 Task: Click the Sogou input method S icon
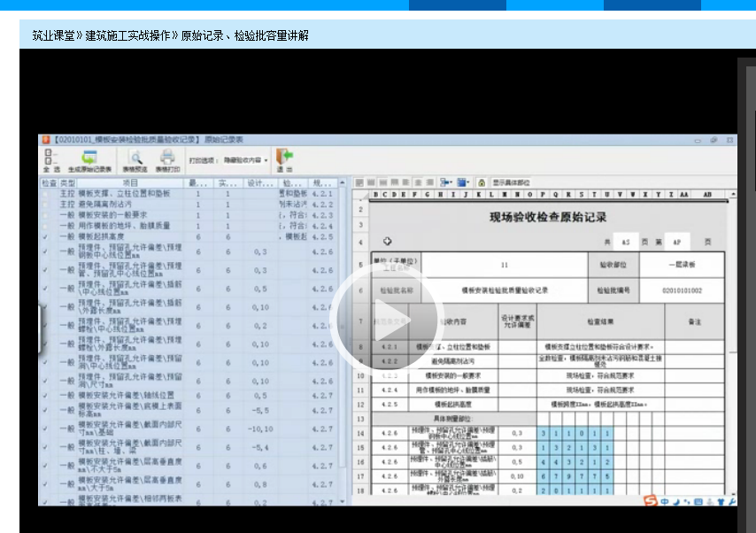coord(651,500)
